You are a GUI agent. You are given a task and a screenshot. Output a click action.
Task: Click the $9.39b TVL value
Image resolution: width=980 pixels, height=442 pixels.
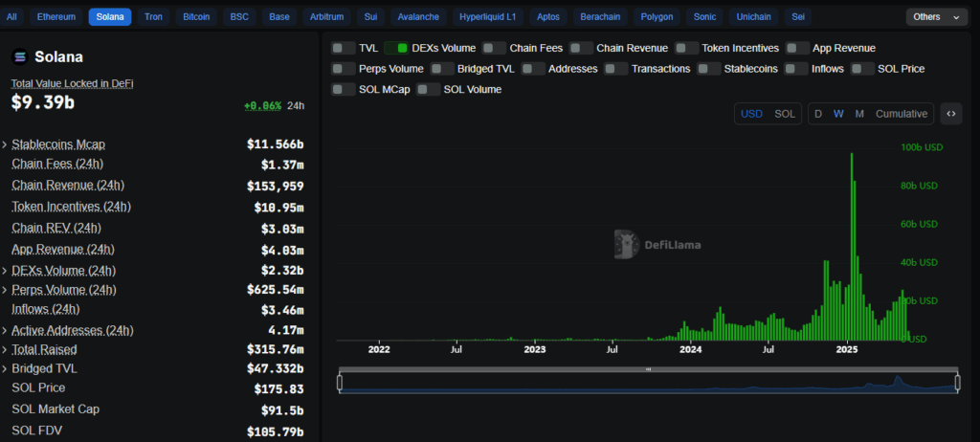(42, 103)
